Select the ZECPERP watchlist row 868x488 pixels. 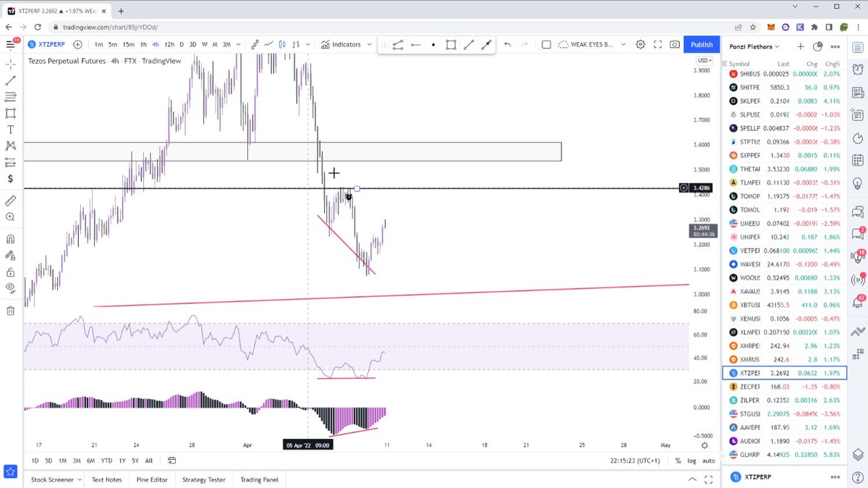pos(785,387)
